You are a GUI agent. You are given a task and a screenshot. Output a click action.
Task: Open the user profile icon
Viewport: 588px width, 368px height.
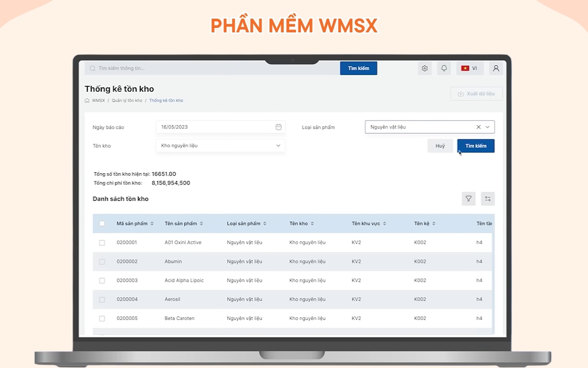(x=496, y=68)
